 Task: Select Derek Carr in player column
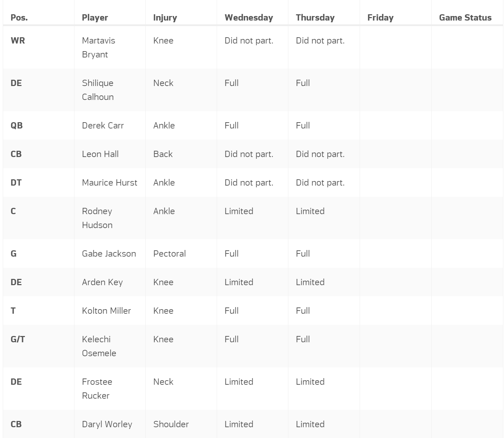point(103,125)
